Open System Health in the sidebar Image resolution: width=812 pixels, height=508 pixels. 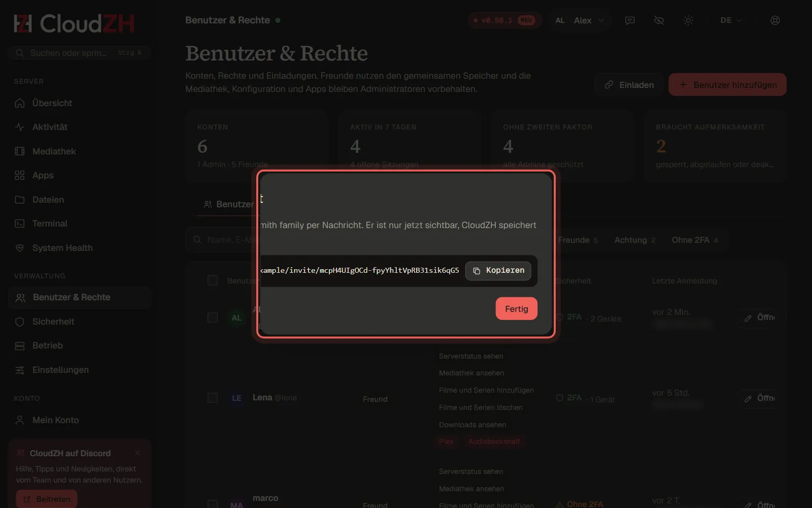click(80, 248)
